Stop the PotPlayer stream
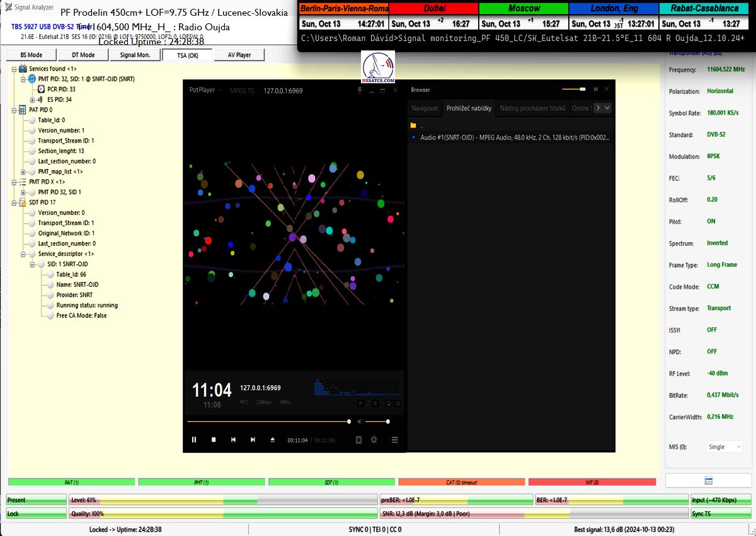 tap(214, 440)
